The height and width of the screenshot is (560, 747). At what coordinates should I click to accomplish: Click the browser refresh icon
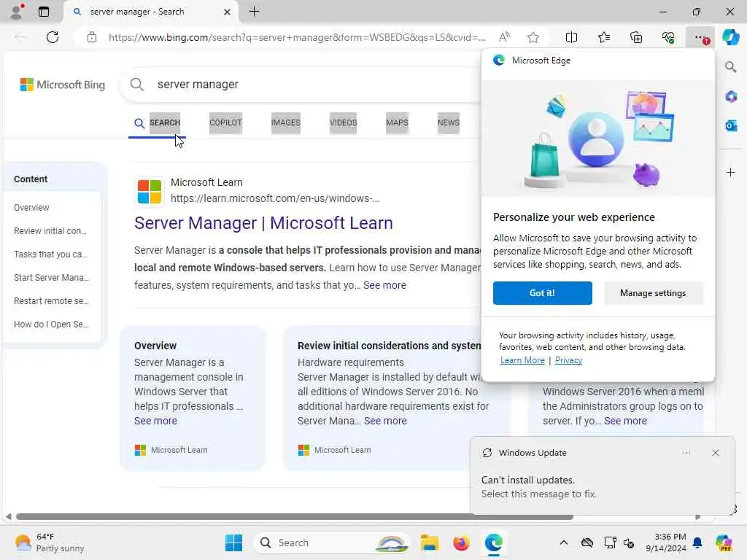tap(53, 37)
